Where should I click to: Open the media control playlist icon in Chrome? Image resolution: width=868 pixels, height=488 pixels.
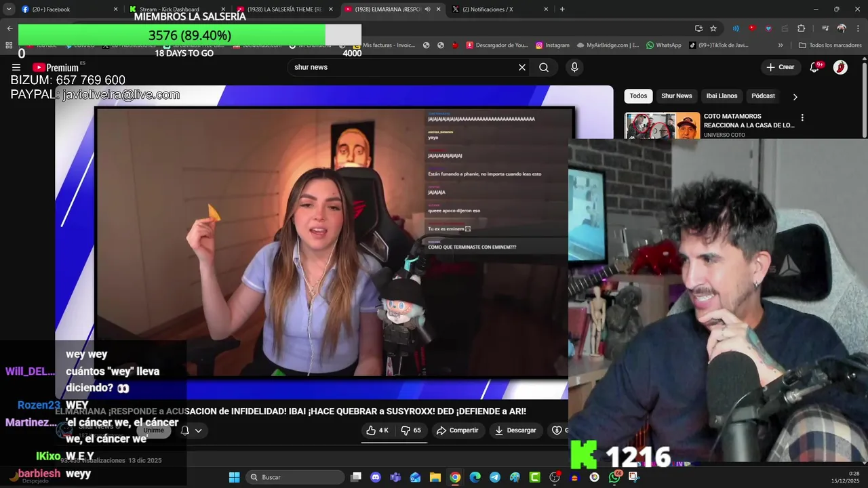825,28
